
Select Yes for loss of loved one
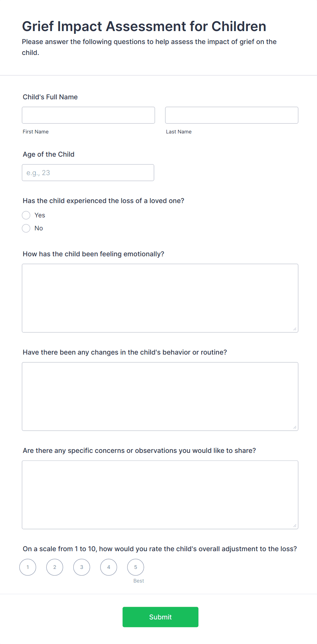coord(26,215)
